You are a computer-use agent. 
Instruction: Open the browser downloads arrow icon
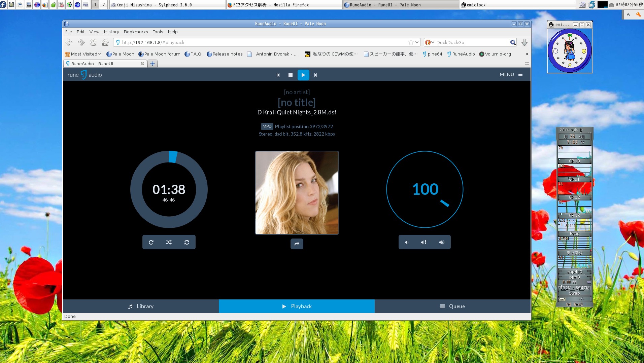[x=524, y=42]
